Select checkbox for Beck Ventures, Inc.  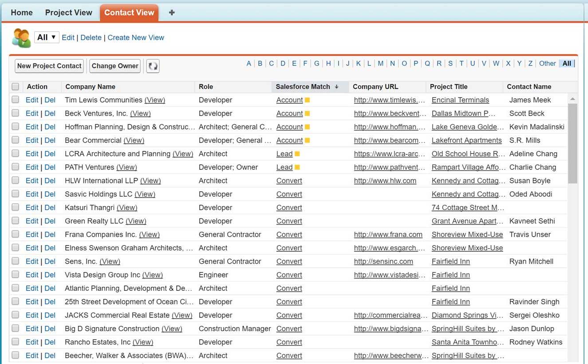click(16, 113)
